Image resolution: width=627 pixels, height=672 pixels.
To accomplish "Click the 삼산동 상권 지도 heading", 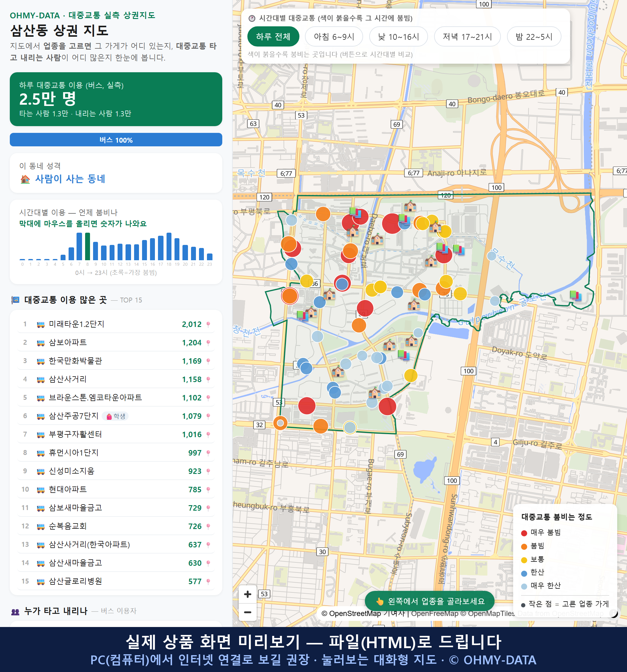I will (59, 30).
